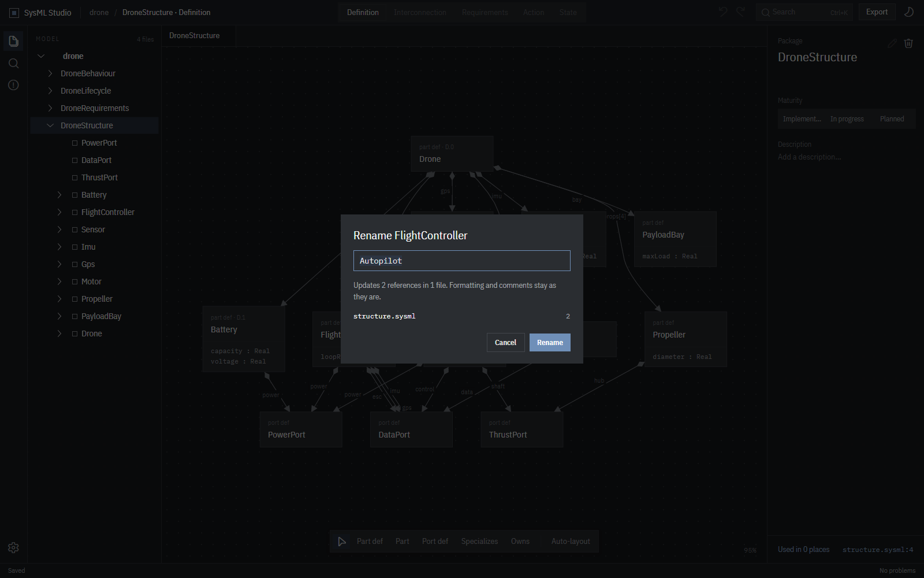Select the Specializes relationship tool

[479, 542]
